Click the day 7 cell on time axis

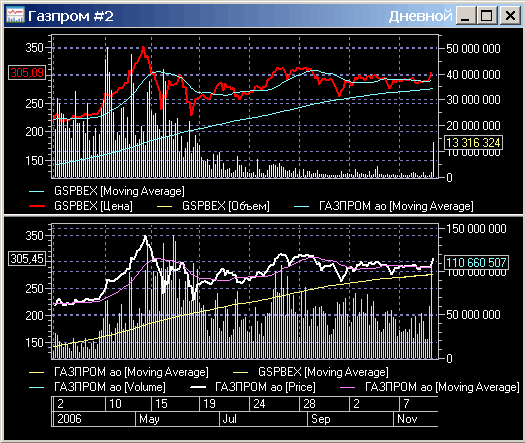[x=419, y=404]
